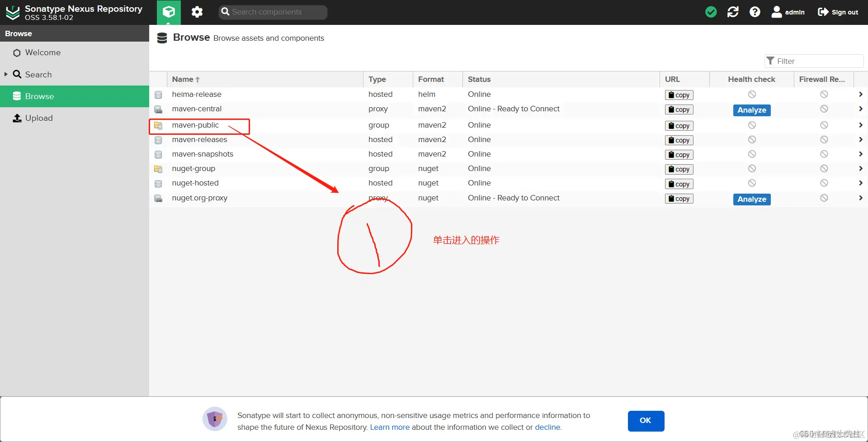
Task: Open the maven-central repository name
Action: (197, 109)
